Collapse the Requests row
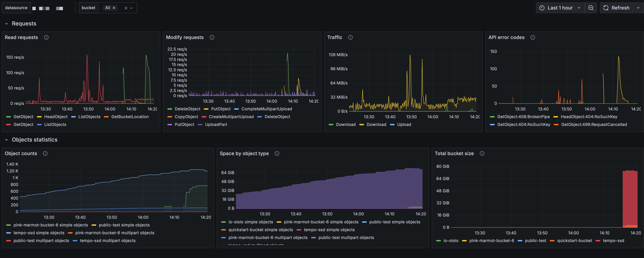The image size is (644, 258). pos(6,24)
